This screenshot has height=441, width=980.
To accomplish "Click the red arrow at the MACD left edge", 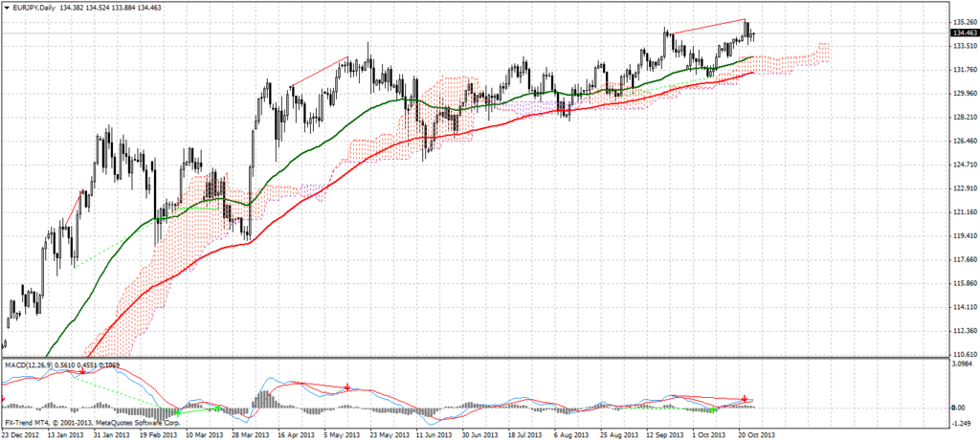I will tap(4, 395).
